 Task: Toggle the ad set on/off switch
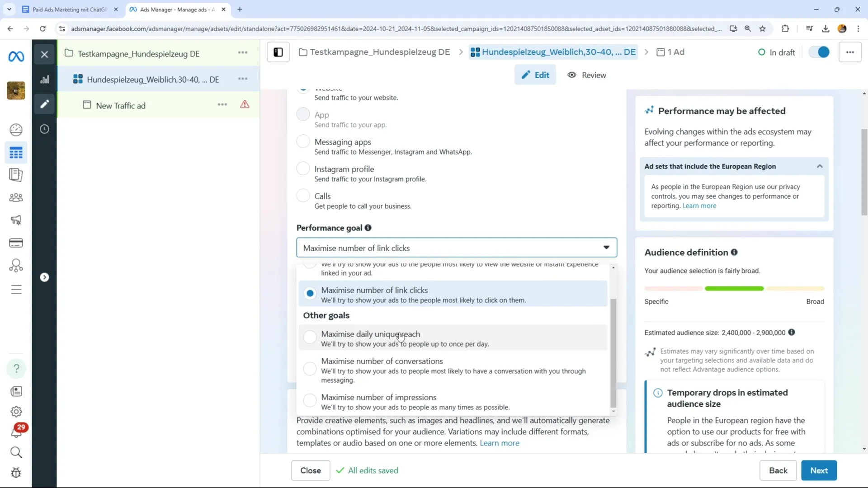click(819, 52)
